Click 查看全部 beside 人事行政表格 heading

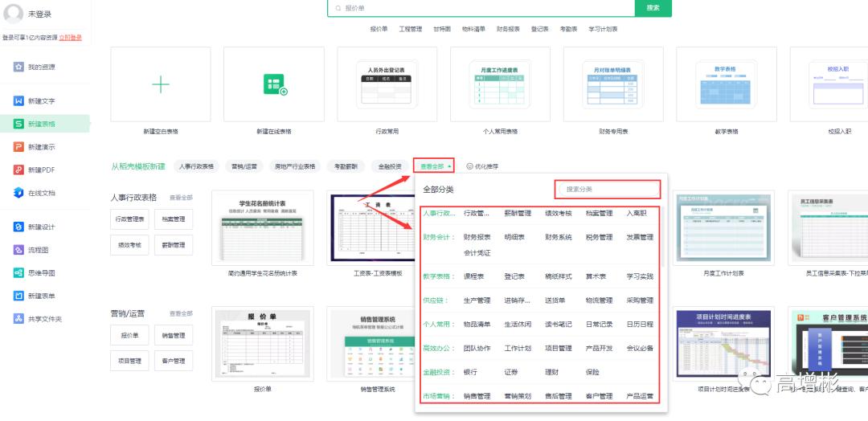coord(181,198)
